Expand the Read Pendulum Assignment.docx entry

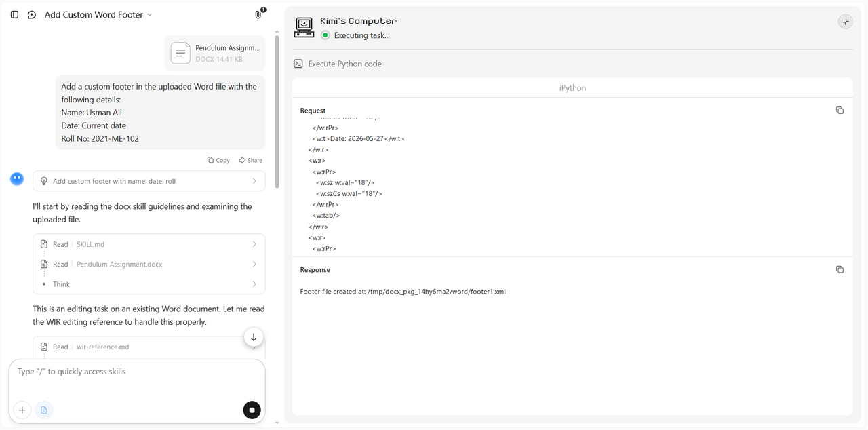coord(149,264)
